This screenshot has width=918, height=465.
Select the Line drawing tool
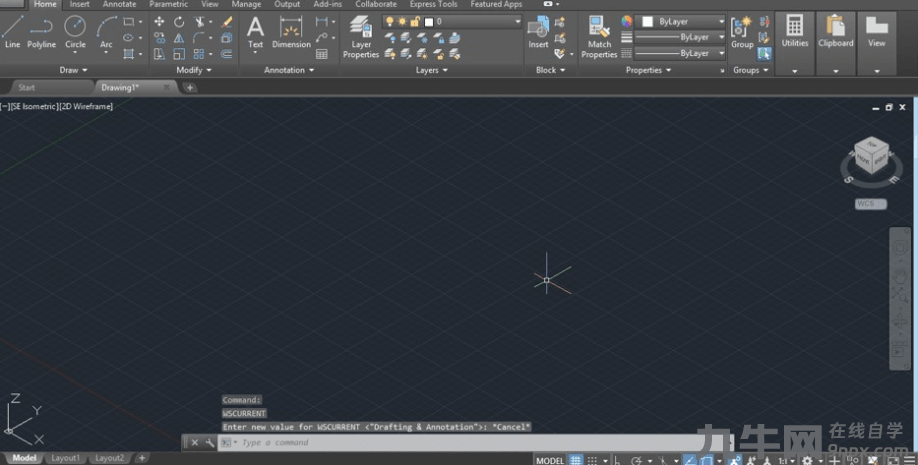[12, 32]
